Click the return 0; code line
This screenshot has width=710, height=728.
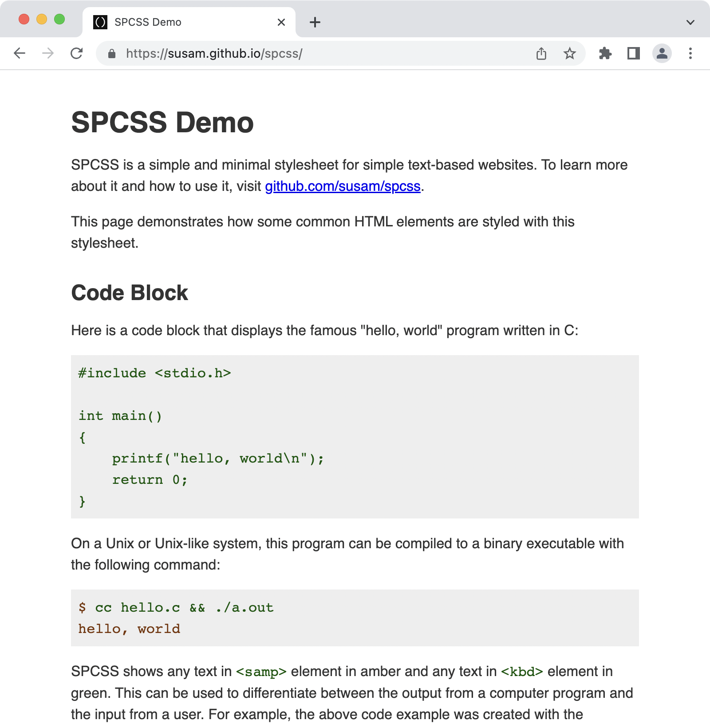(x=150, y=480)
